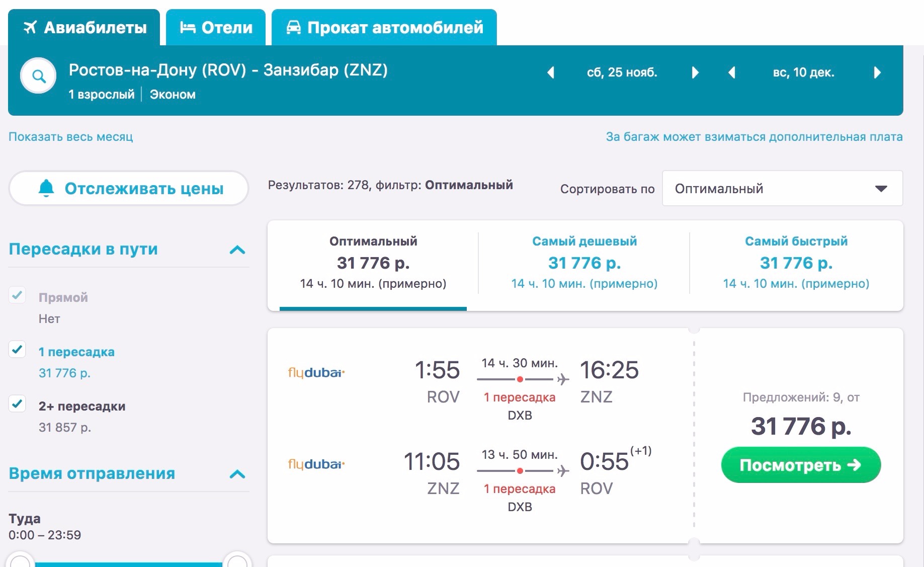The image size is (924, 567).
Task: Click the 1 взрослый passenger text
Action: (x=102, y=95)
